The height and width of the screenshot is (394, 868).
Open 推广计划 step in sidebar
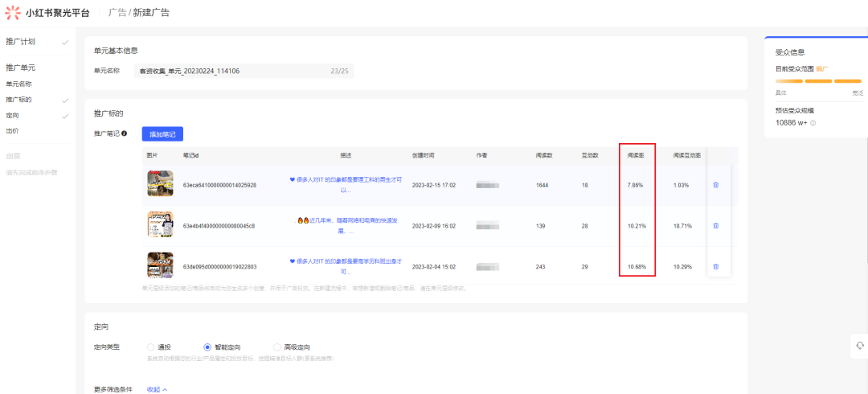(x=20, y=42)
